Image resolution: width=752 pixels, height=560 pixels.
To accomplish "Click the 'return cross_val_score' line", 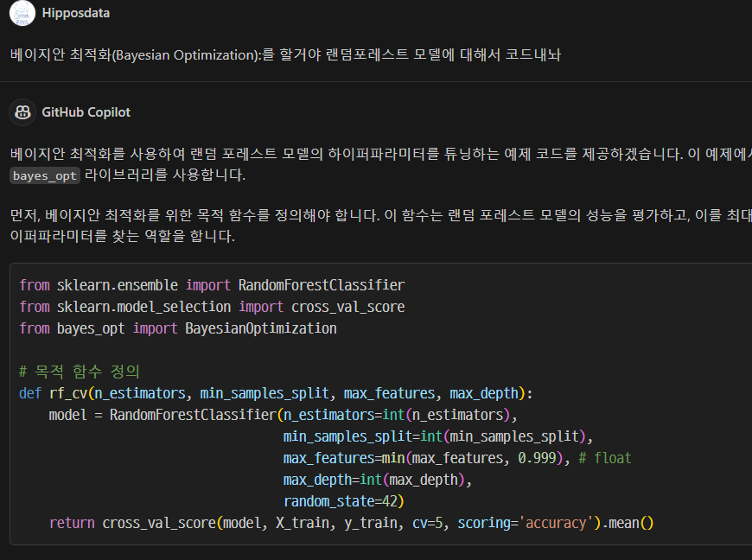I will tap(351, 523).
